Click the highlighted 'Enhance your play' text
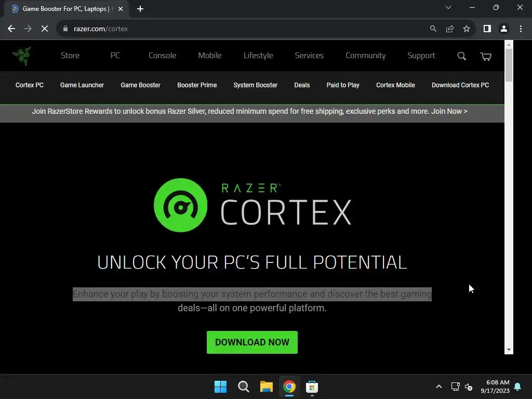 252,294
